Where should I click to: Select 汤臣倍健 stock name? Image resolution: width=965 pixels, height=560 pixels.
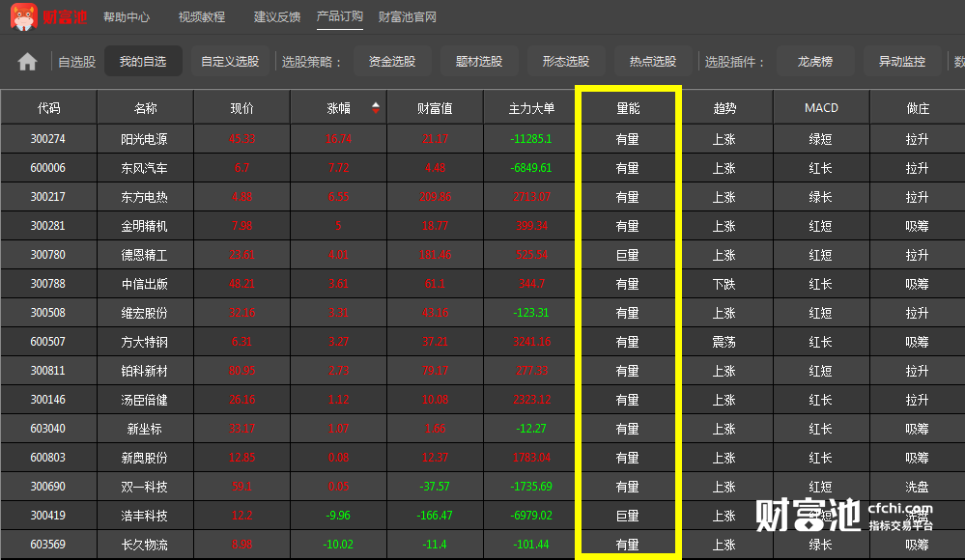144,400
